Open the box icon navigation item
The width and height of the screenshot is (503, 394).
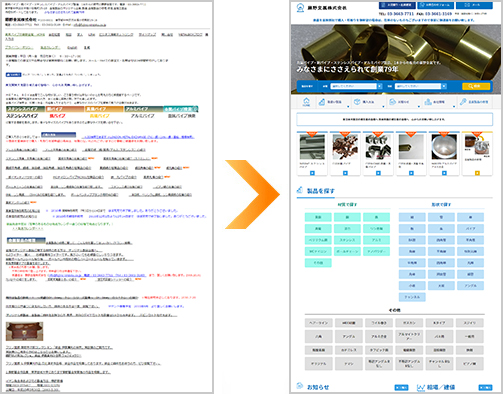pos(364,102)
